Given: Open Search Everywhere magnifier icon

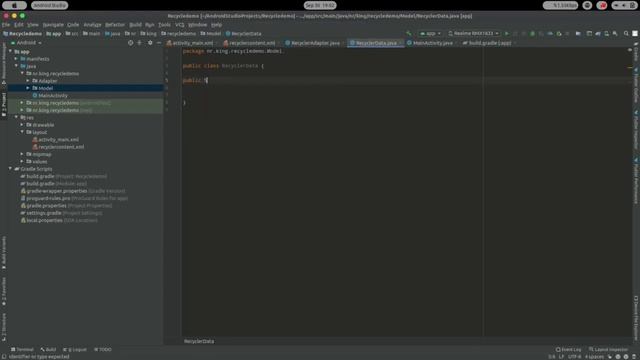Looking at the screenshot, I should 626,33.
